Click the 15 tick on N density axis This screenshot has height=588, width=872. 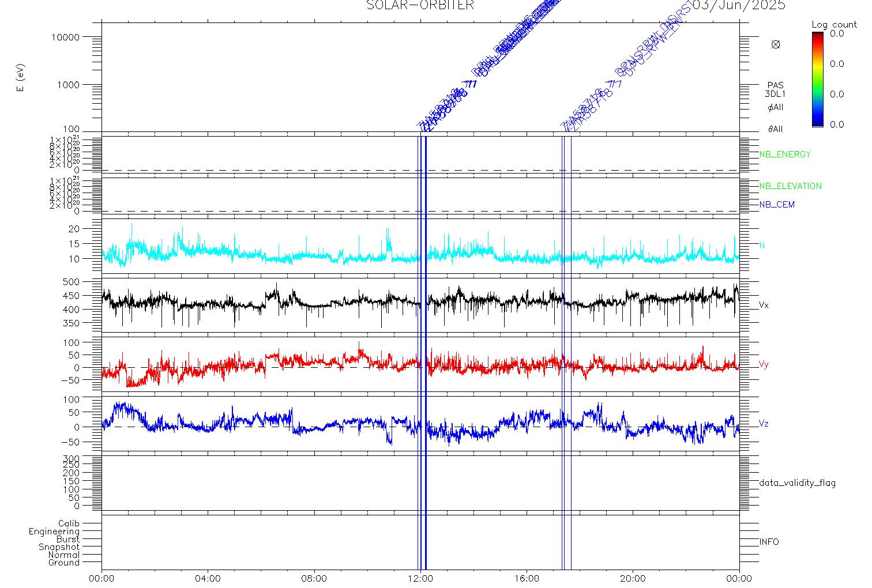click(x=74, y=244)
